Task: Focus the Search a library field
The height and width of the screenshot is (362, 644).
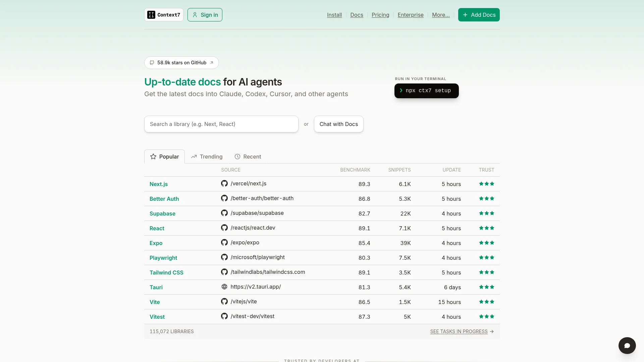Action: point(221,124)
